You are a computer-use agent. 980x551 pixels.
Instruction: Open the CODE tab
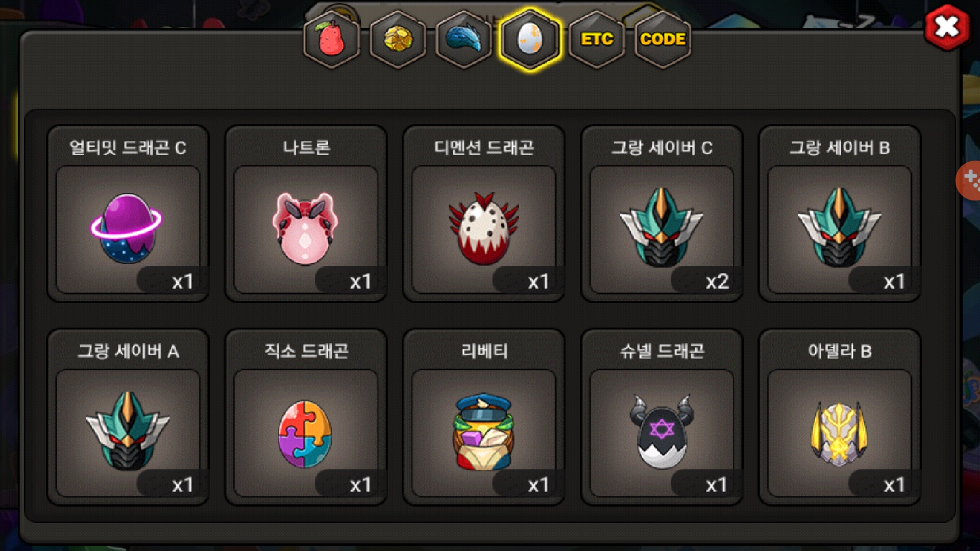tap(663, 39)
